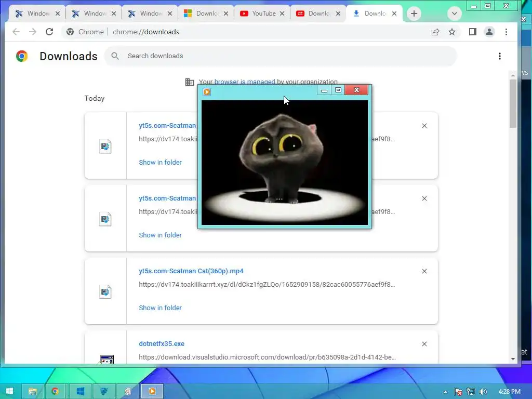532x399 pixels.
Task: Remove the first Scatman download entry
Action: (424, 126)
